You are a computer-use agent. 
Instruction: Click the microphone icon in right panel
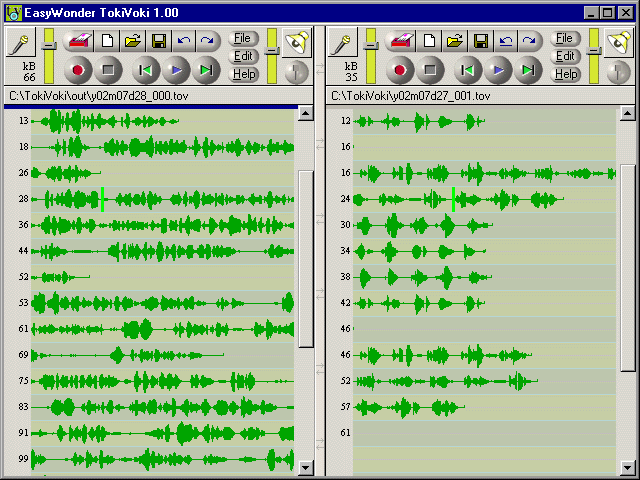click(x=342, y=42)
